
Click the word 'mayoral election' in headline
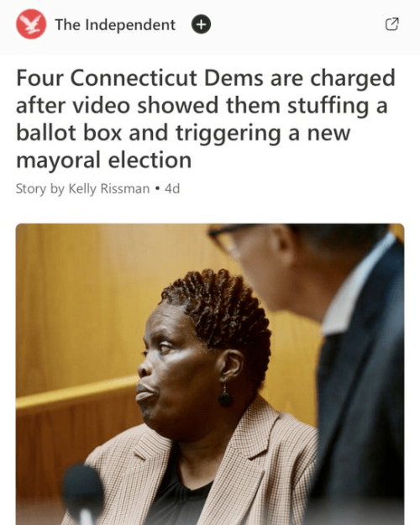(x=104, y=160)
